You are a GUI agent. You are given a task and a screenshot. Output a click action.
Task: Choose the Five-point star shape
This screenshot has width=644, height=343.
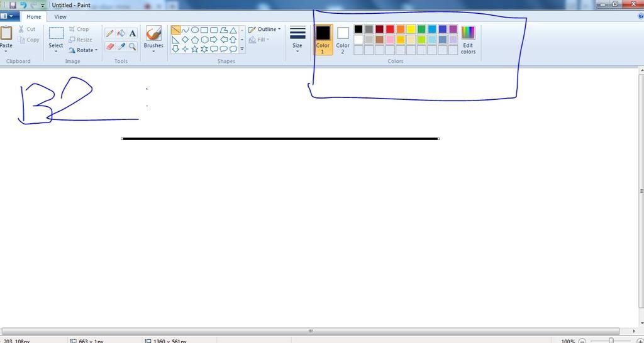click(195, 49)
